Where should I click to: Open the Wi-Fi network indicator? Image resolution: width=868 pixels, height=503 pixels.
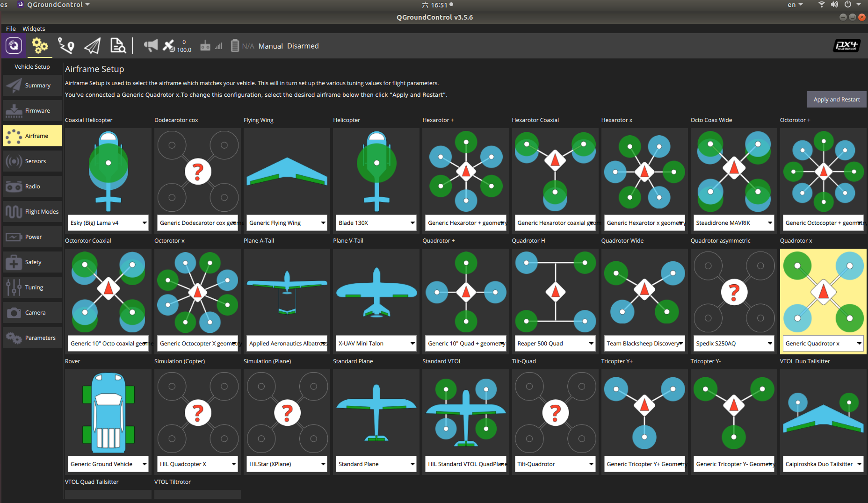(821, 5)
